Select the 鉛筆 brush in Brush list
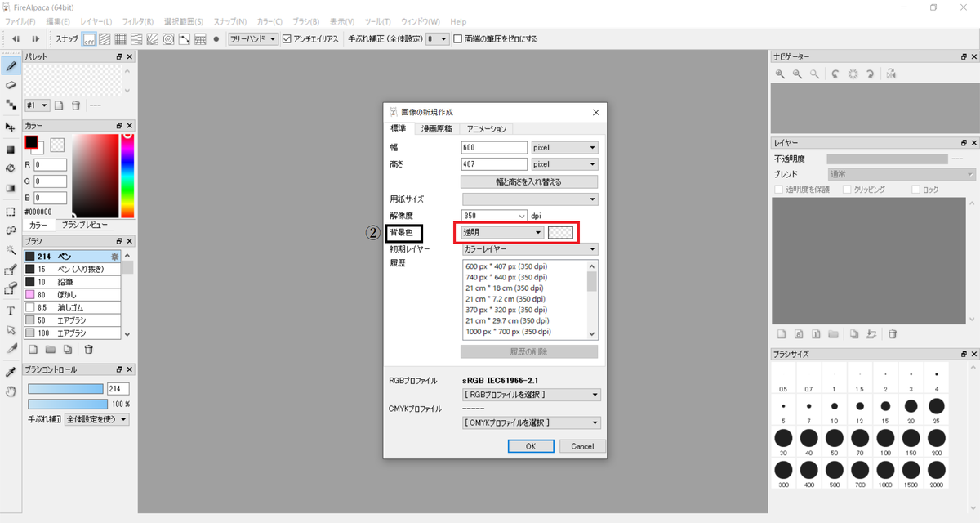Viewport: 980px width, 523px height. pyautogui.click(x=72, y=281)
